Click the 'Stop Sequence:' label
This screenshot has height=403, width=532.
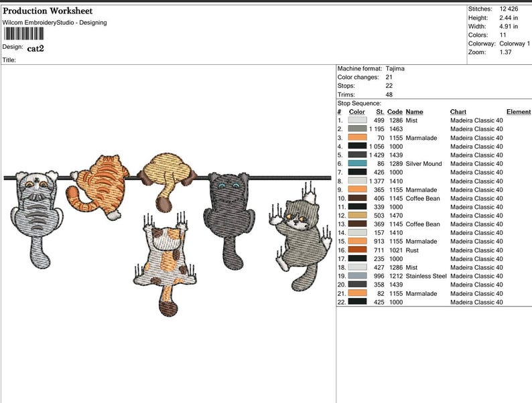[359, 103]
